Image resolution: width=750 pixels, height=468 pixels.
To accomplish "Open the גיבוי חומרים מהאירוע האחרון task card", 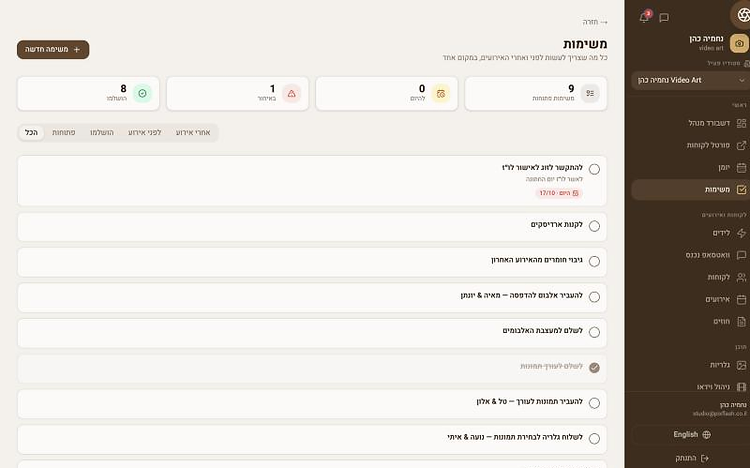I will [312, 262].
